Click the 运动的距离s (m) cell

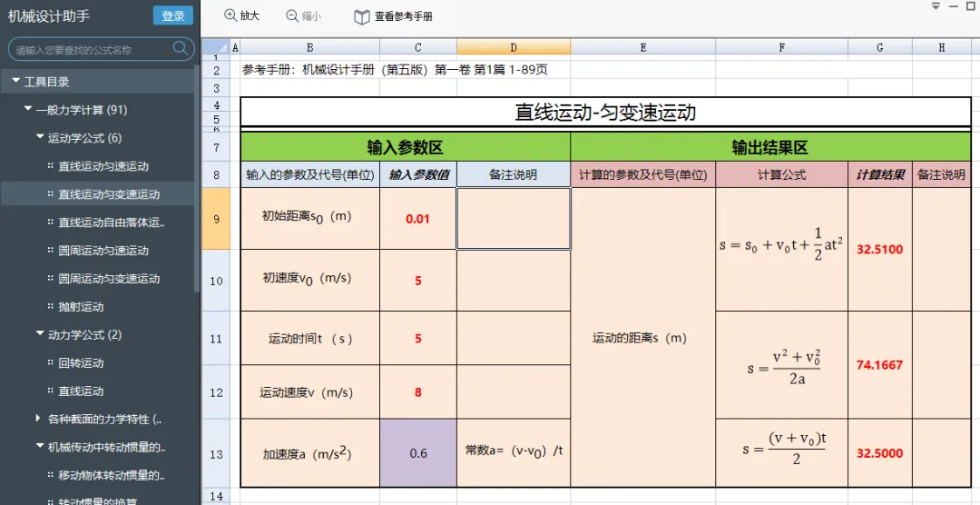pyautogui.click(x=643, y=337)
